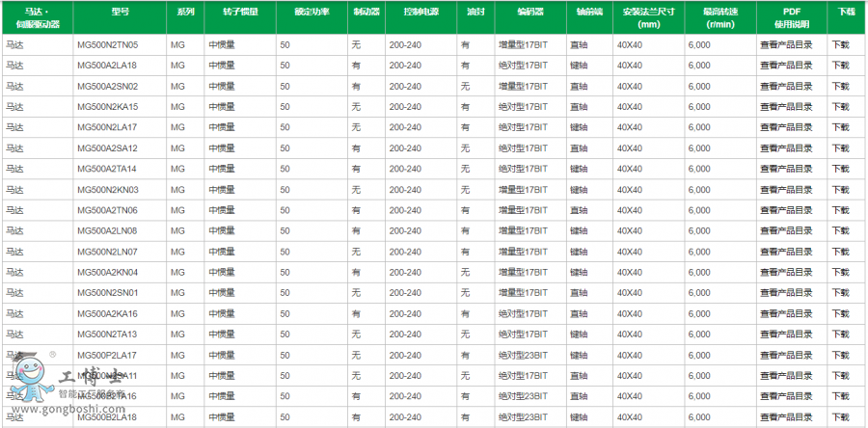Screen dimensions: 868x428
Task: Open 查看产品目录 for MG500A2TN06
Action: [786, 210]
